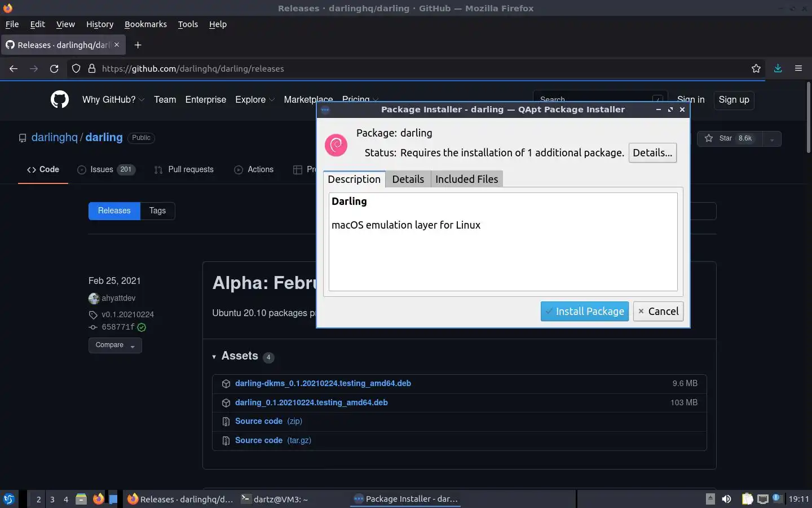This screenshot has height=508, width=812.
Task: Star the darling repository
Action: (x=730, y=138)
